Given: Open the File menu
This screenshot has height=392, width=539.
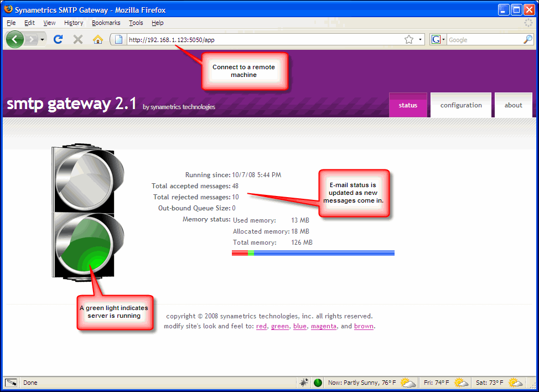Looking at the screenshot, I should point(11,23).
